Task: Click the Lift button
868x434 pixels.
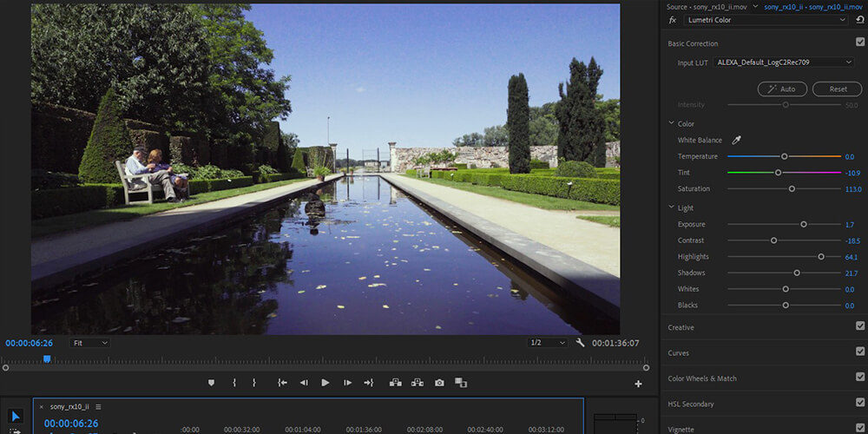Action: coord(395,383)
